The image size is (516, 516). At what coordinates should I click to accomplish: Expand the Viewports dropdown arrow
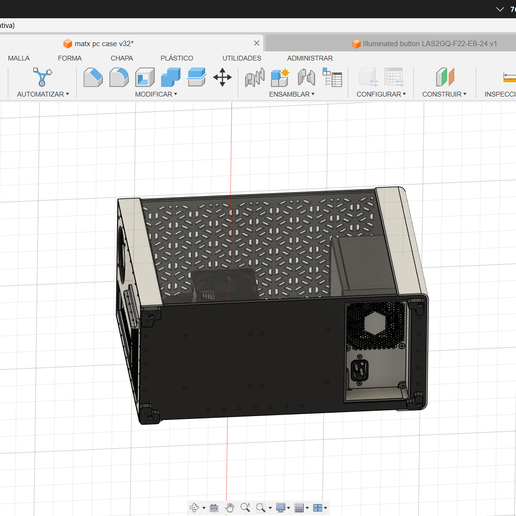pos(325,508)
